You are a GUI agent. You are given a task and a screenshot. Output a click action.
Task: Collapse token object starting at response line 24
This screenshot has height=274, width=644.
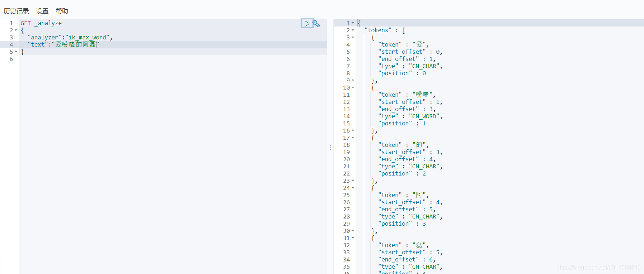point(353,188)
